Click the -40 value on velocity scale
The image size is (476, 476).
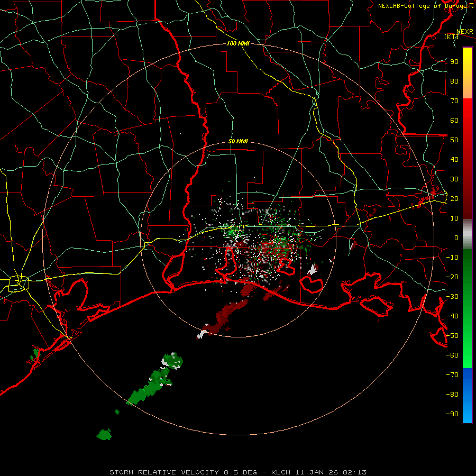tap(452, 316)
